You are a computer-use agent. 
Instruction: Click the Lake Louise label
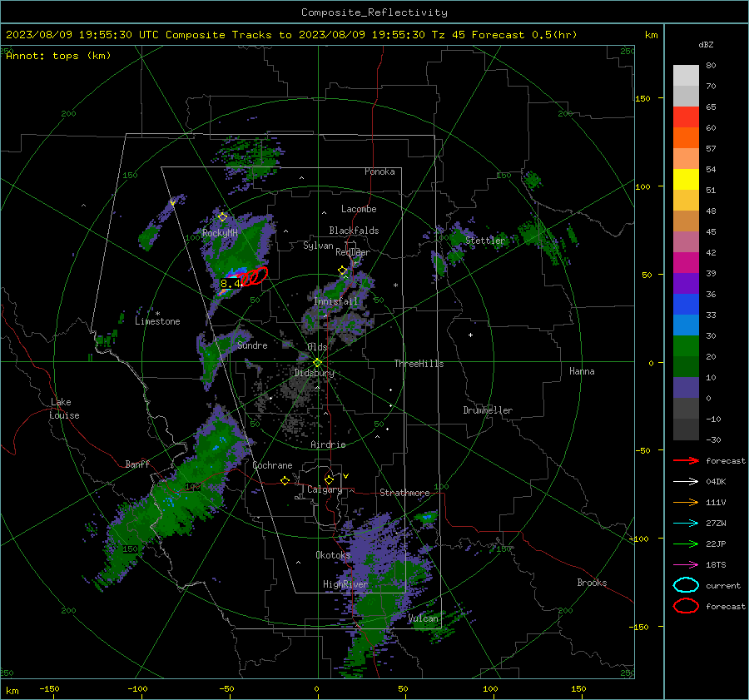[x=64, y=409]
